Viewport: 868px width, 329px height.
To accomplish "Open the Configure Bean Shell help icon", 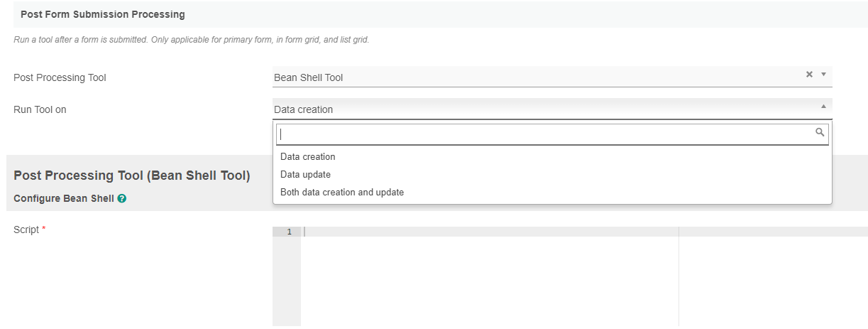I will [x=122, y=199].
